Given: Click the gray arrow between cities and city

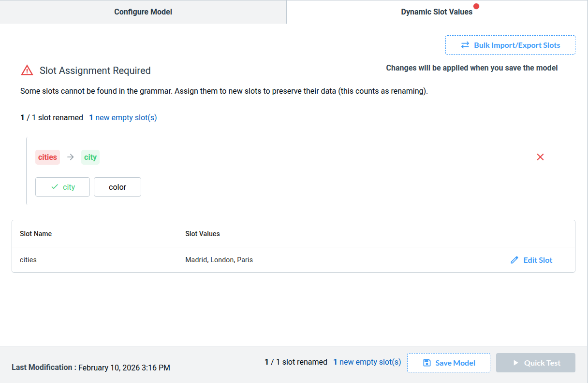Looking at the screenshot, I should 71,157.
